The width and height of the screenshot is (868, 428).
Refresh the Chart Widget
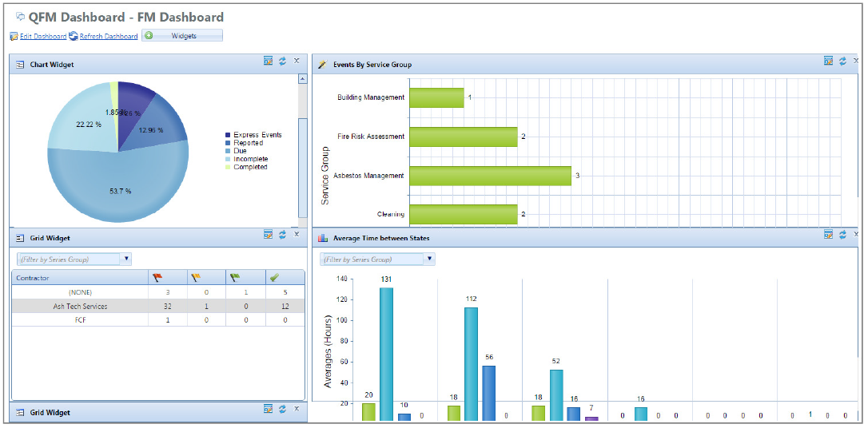point(282,61)
